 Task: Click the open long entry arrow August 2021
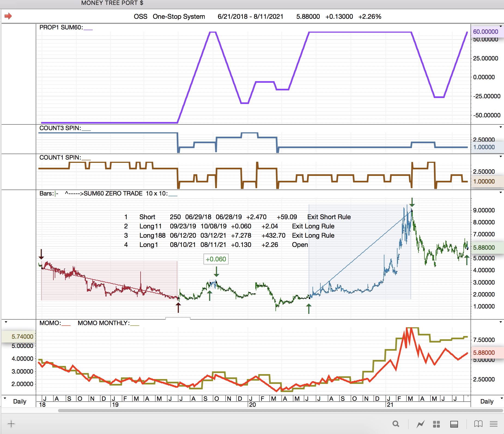[467, 260]
